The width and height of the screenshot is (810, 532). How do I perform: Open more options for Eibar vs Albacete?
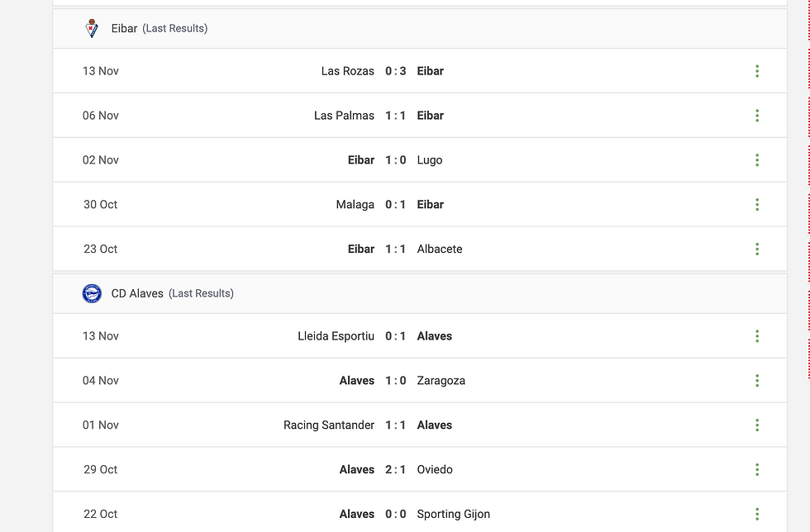757,249
